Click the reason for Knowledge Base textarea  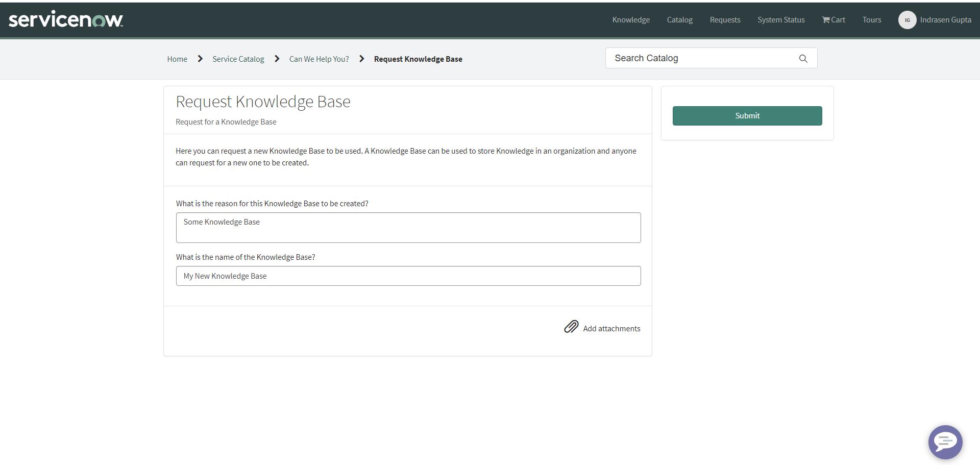click(x=408, y=228)
